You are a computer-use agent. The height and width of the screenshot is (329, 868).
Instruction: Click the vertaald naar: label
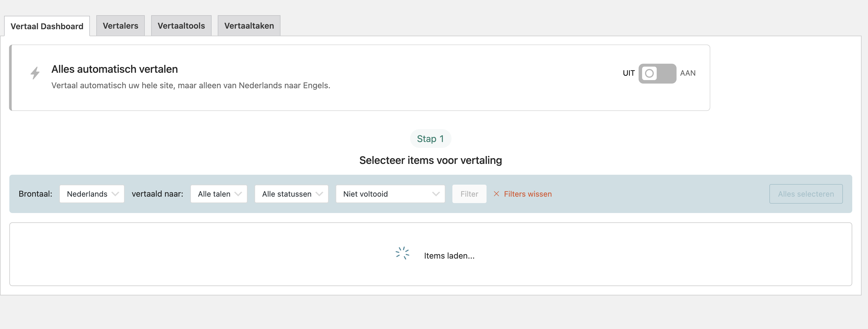(x=157, y=194)
